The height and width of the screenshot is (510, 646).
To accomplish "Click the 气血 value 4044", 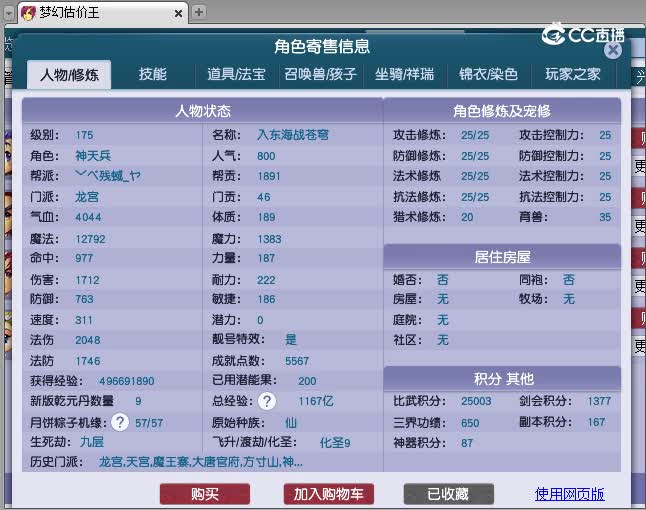I will click(x=88, y=217).
